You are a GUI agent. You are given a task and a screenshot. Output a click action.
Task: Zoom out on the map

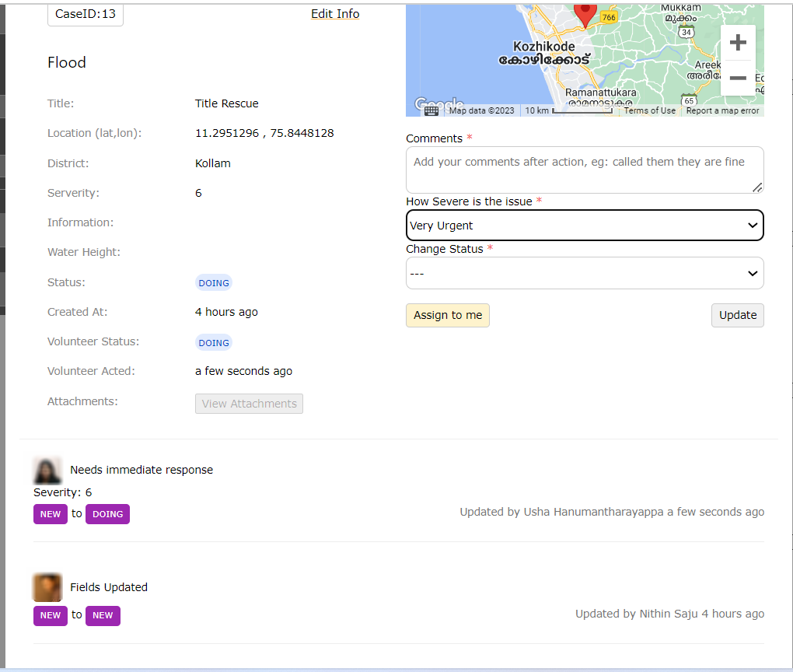[738, 79]
